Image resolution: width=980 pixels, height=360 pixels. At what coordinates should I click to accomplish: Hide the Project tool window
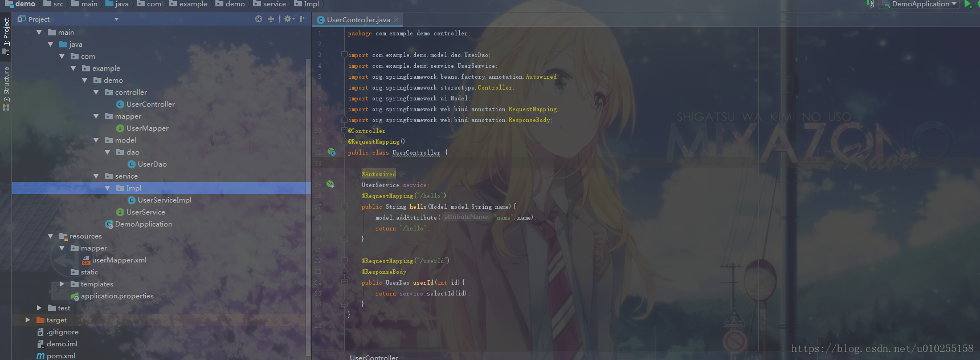pos(303,19)
